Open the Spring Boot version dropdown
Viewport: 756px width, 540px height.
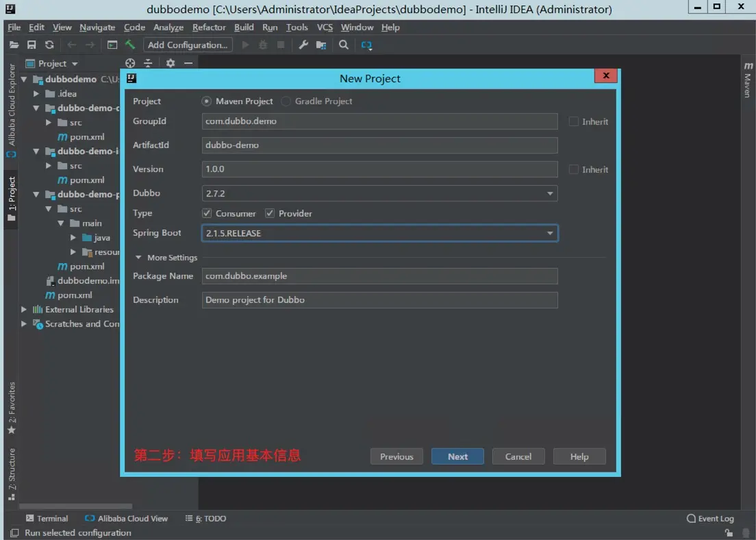pos(550,234)
